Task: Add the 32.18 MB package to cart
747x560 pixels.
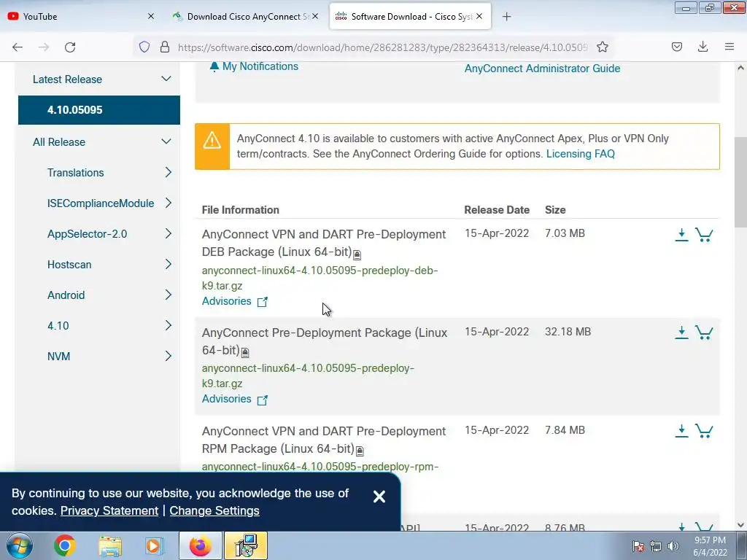Action: (704, 332)
